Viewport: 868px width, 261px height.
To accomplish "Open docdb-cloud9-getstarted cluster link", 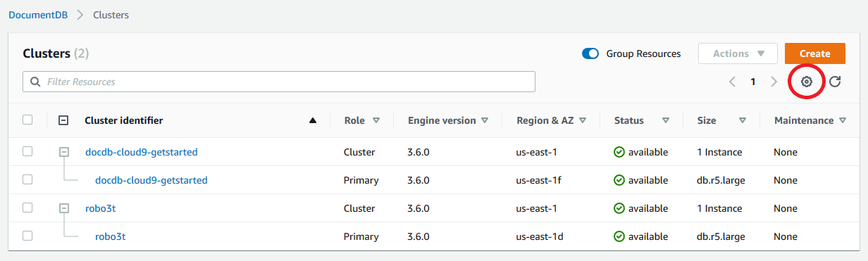I will coord(142,152).
